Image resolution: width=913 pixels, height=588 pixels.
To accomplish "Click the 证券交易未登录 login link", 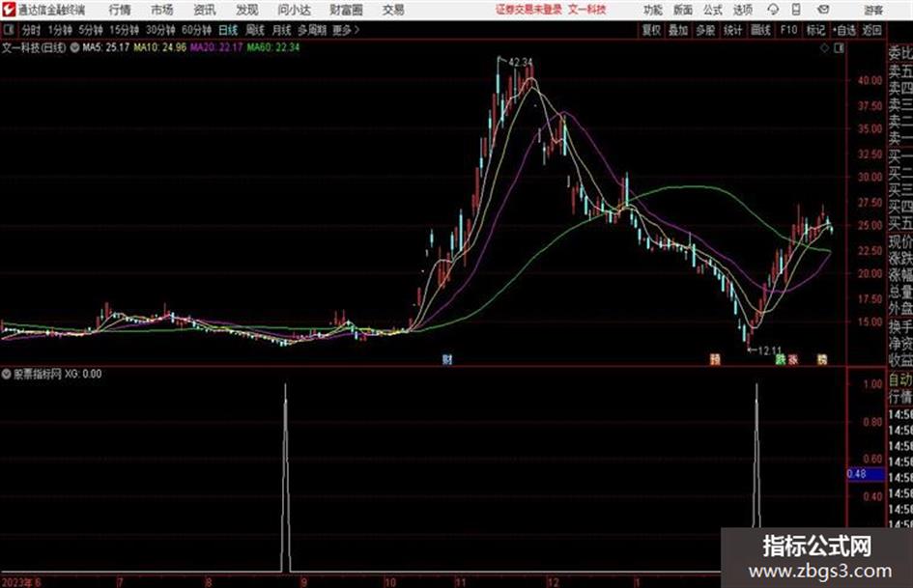I will [529, 10].
